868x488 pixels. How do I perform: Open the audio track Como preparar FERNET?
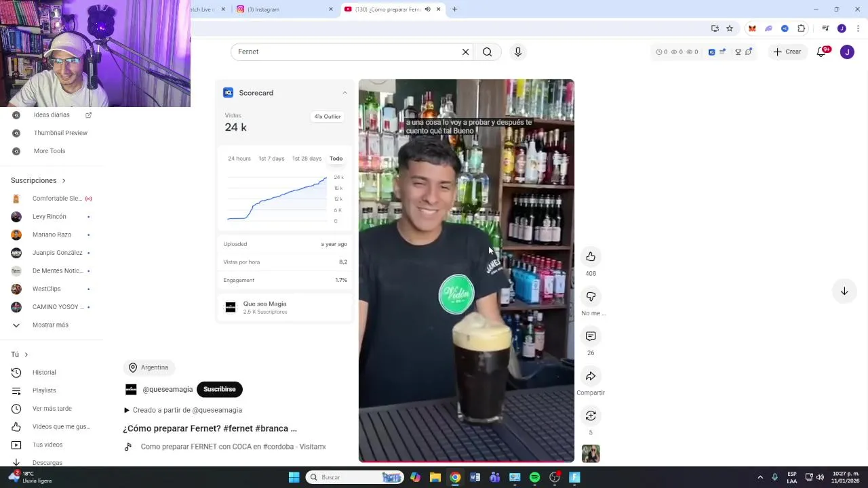(x=224, y=447)
